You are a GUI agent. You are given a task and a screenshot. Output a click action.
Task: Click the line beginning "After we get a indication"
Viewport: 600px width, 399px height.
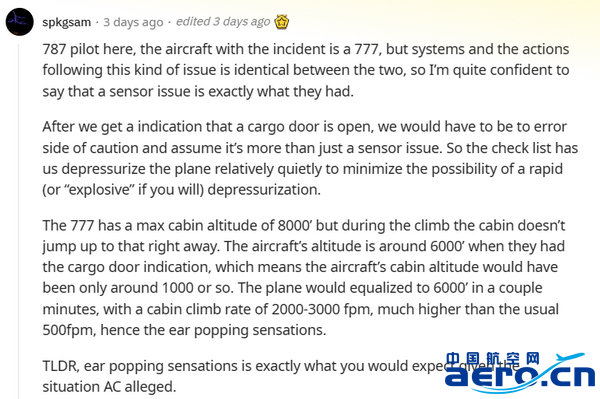pos(305,127)
